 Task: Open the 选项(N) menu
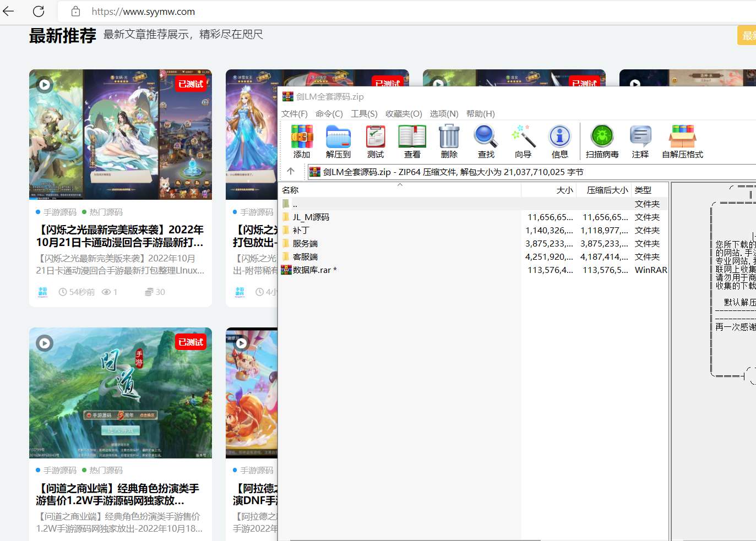click(x=444, y=114)
